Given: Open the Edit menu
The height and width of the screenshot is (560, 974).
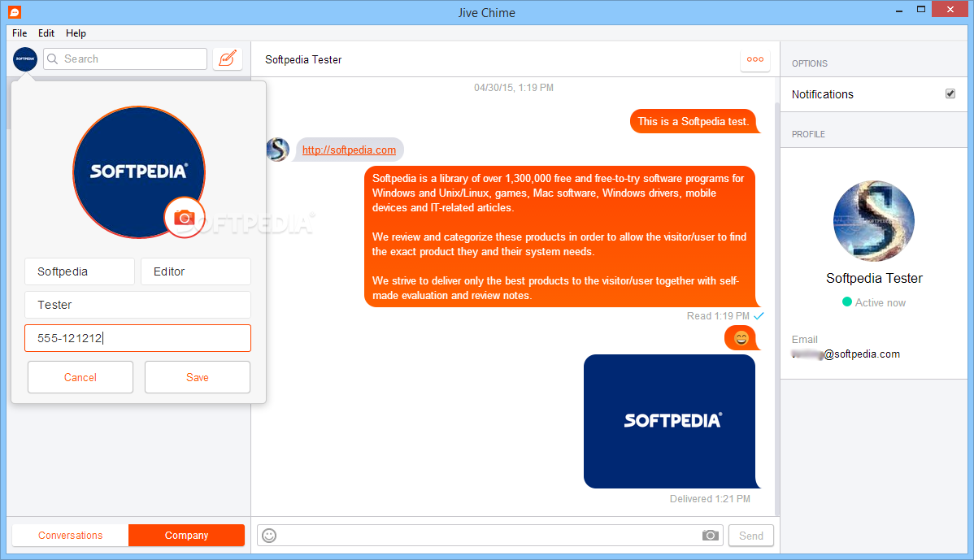Looking at the screenshot, I should click(x=46, y=33).
